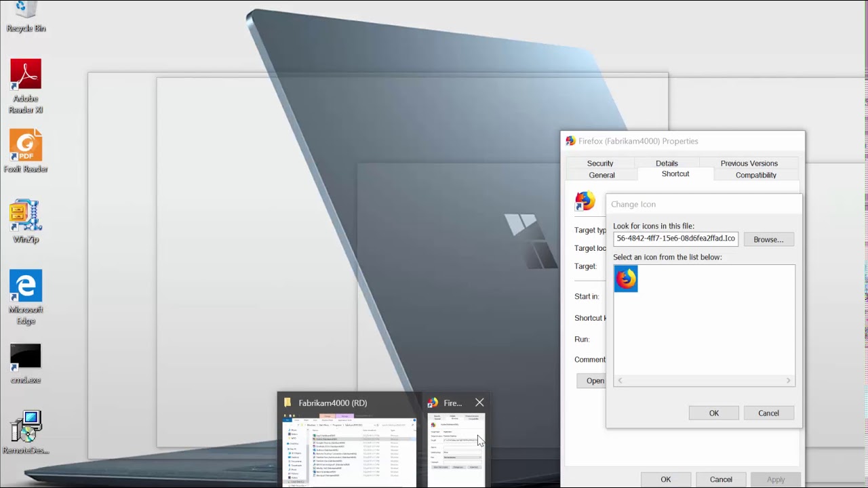Click the Change Icon dialog title
The width and height of the screenshot is (868, 488).
point(633,204)
